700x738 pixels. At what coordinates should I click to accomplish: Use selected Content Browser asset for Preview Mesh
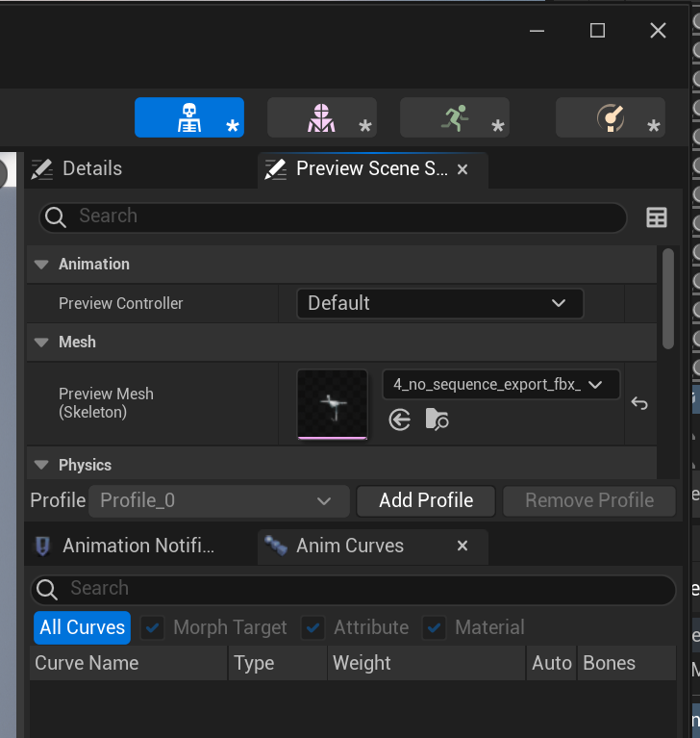(x=400, y=420)
